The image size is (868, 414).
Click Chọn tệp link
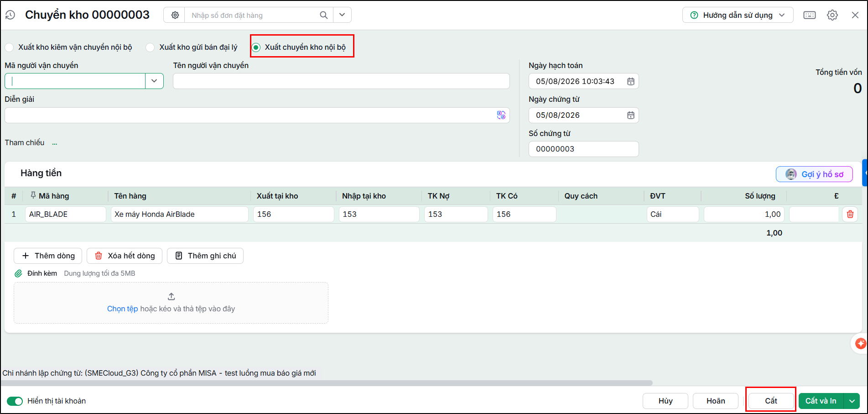[122, 309]
